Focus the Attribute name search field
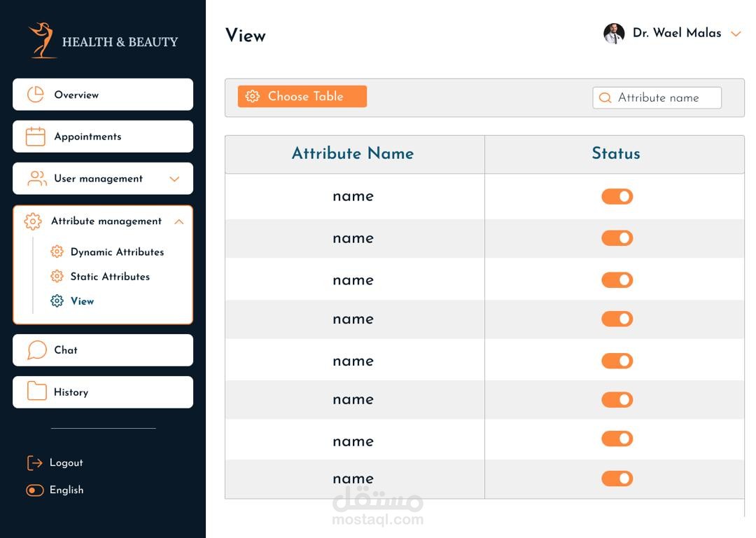 [x=657, y=98]
